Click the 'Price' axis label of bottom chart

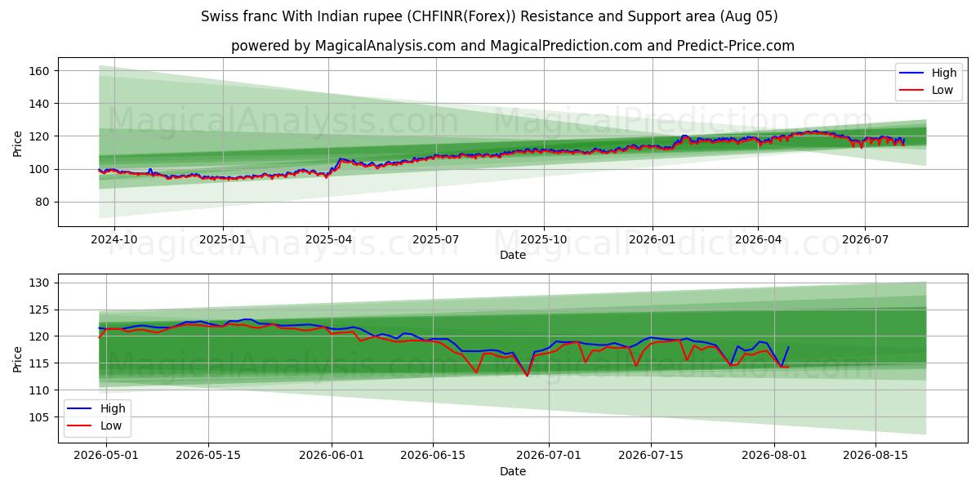pyautogui.click(x=18, y=359)
